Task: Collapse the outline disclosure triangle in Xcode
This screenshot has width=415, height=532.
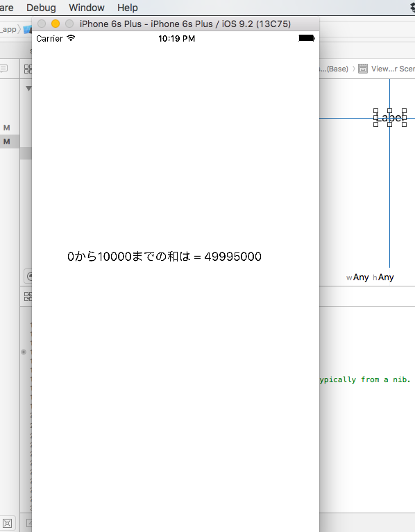Action: [x=28, y=89]
